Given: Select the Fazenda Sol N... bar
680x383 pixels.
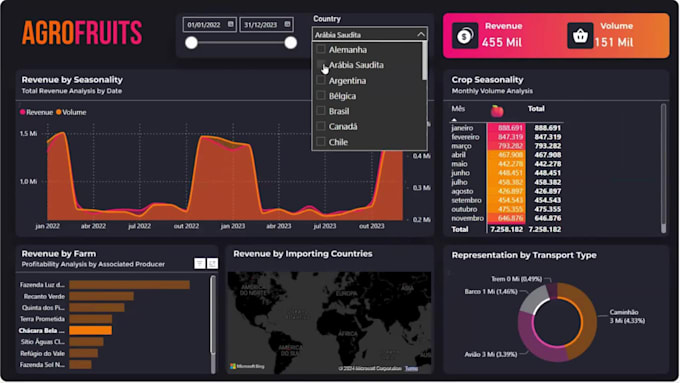Looking at the screenshot, I should [80, 365].
